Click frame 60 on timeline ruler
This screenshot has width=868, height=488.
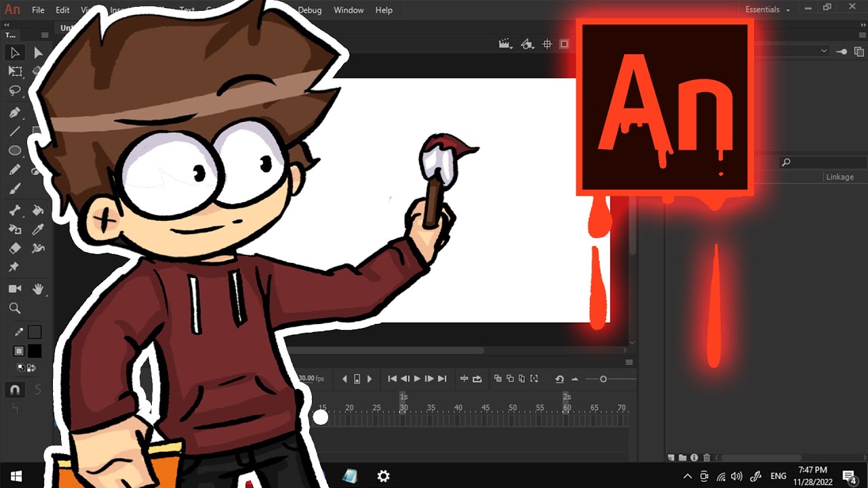click(x=567, y=407)
